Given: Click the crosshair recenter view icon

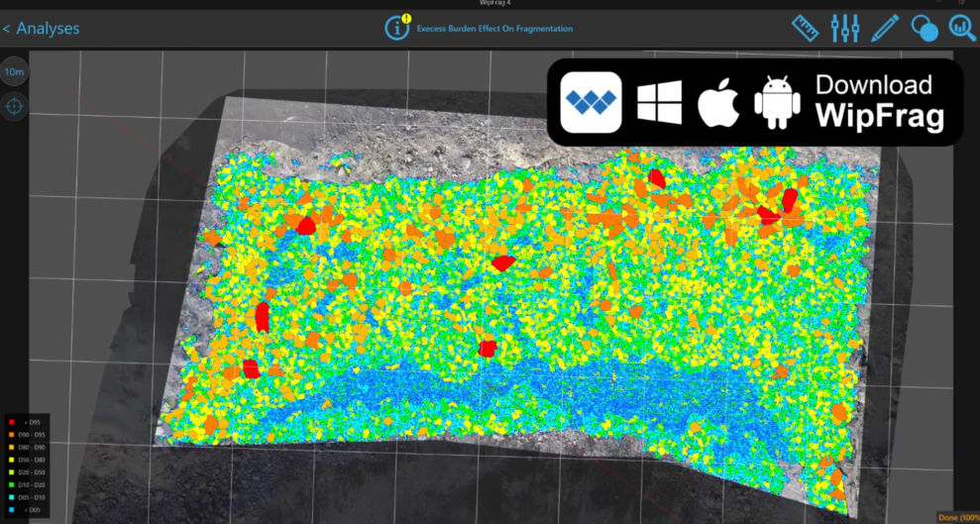Looking at the screenshot, I should 14,107.
